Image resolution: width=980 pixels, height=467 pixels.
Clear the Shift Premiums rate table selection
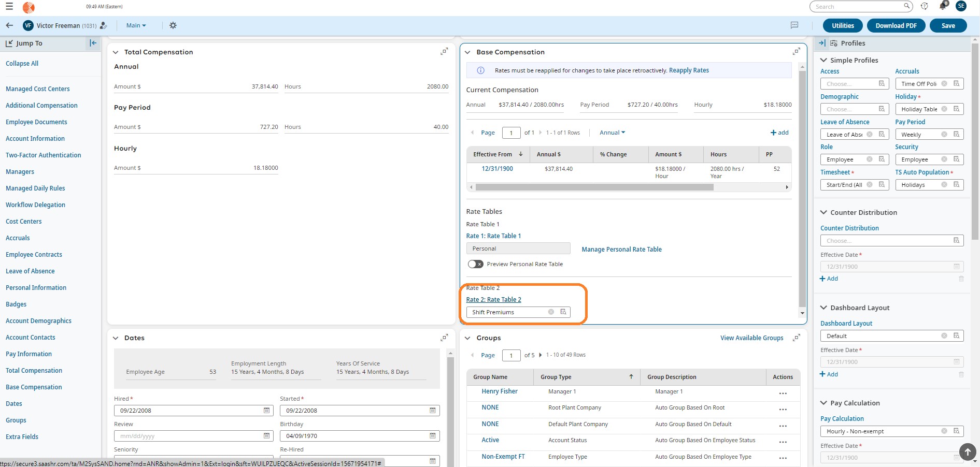coord(551,312)
